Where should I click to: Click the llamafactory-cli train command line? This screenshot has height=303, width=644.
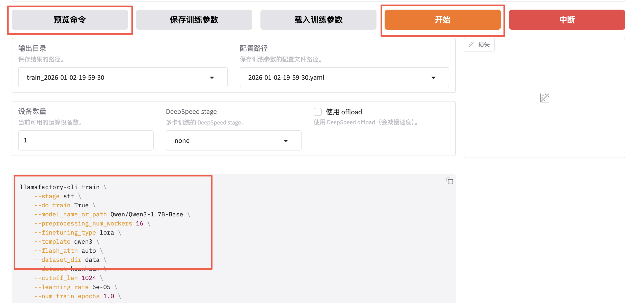point(60,187)
